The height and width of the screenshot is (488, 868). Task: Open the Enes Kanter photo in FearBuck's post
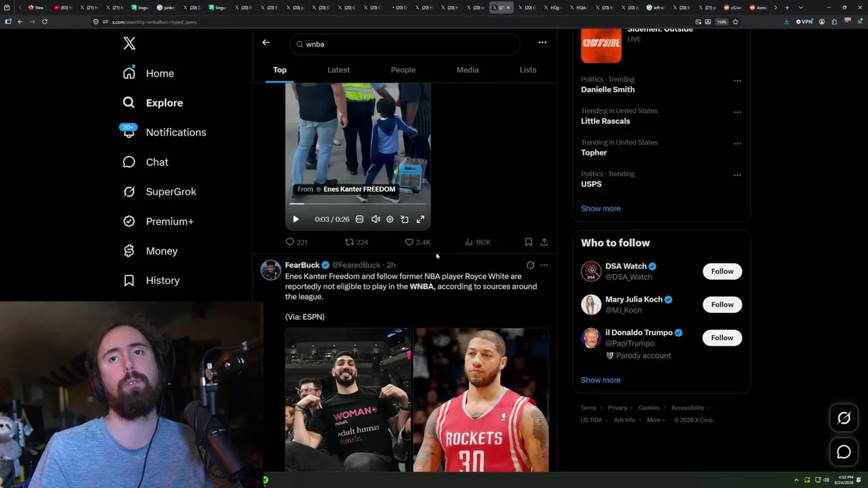[348, 400]
